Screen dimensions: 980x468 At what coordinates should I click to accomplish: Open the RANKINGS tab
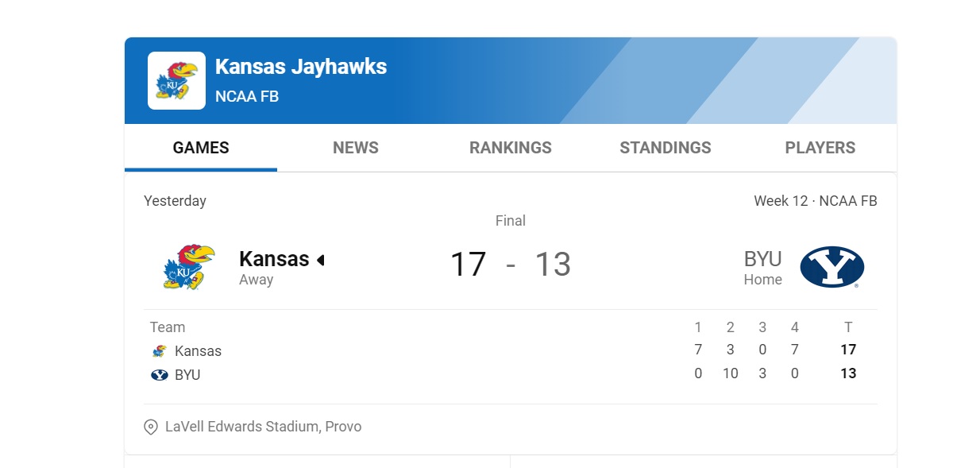coord(511,148)
